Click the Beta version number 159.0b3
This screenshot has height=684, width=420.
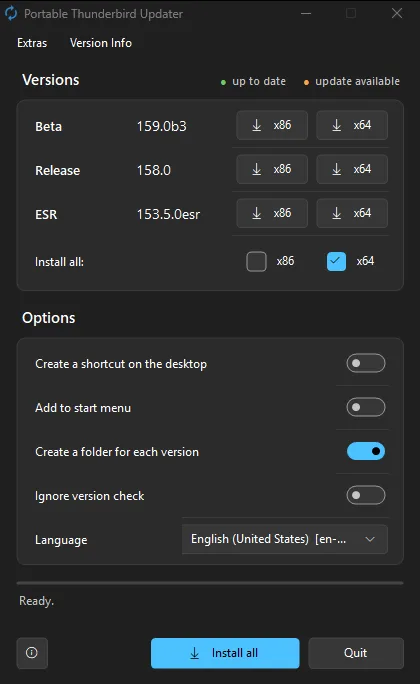(161, 127)
